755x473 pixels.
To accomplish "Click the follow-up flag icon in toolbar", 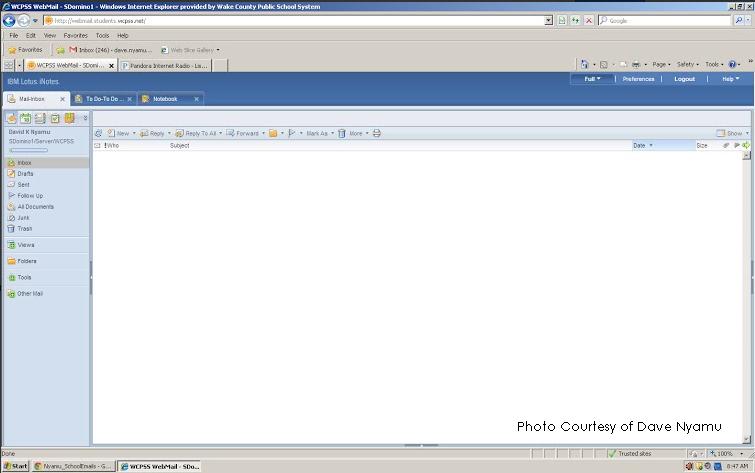I will click(x=292, y=133).
